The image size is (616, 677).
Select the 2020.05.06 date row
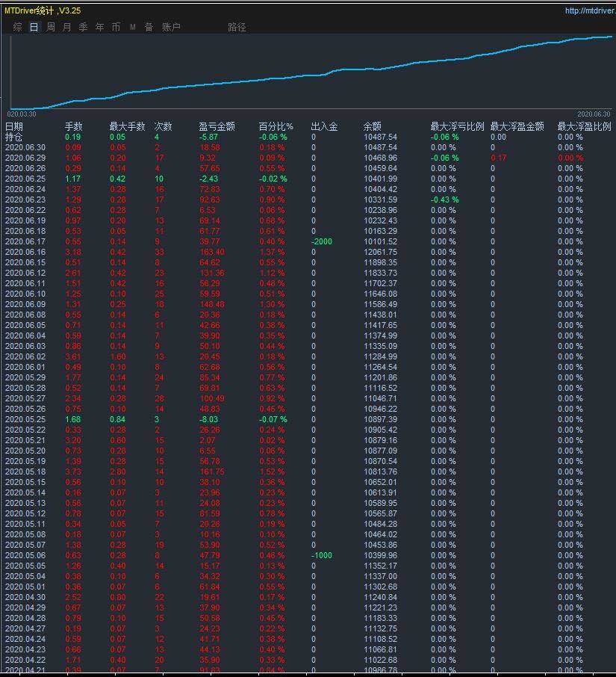click(x=25, y=555)
